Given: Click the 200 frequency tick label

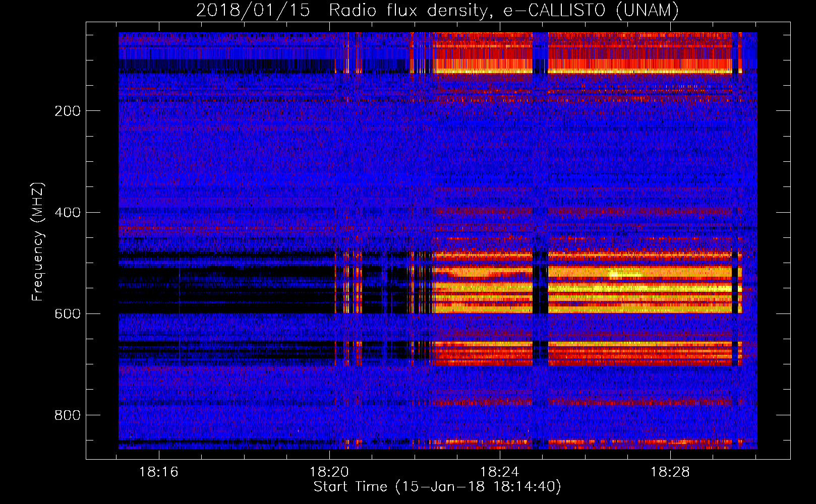Looking at the screenshot, I should (68, 111).
